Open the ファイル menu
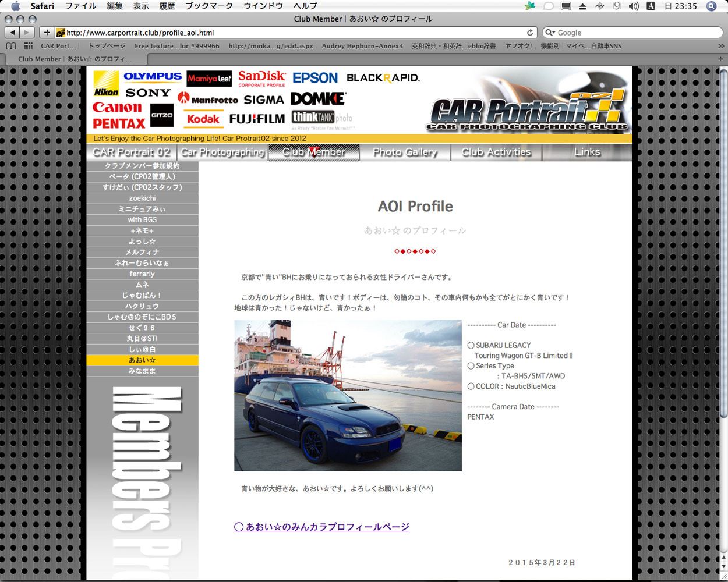Viewport: 728px width, 582px height. (x=81, y=6)
